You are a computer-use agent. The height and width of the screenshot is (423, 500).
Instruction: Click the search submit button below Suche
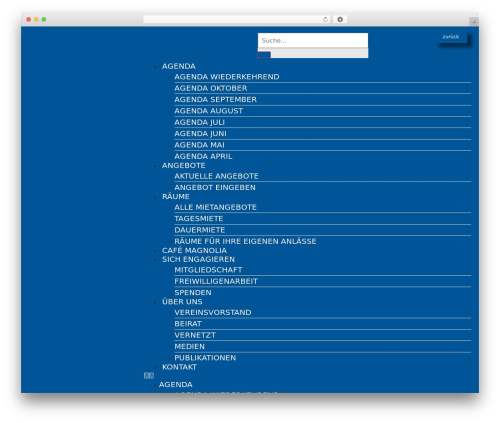tap(264, 55)
